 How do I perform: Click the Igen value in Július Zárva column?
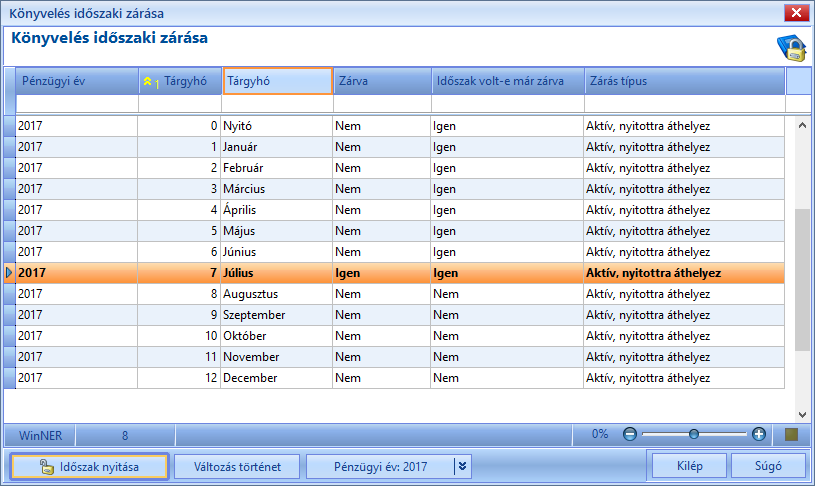click(382, 273)
